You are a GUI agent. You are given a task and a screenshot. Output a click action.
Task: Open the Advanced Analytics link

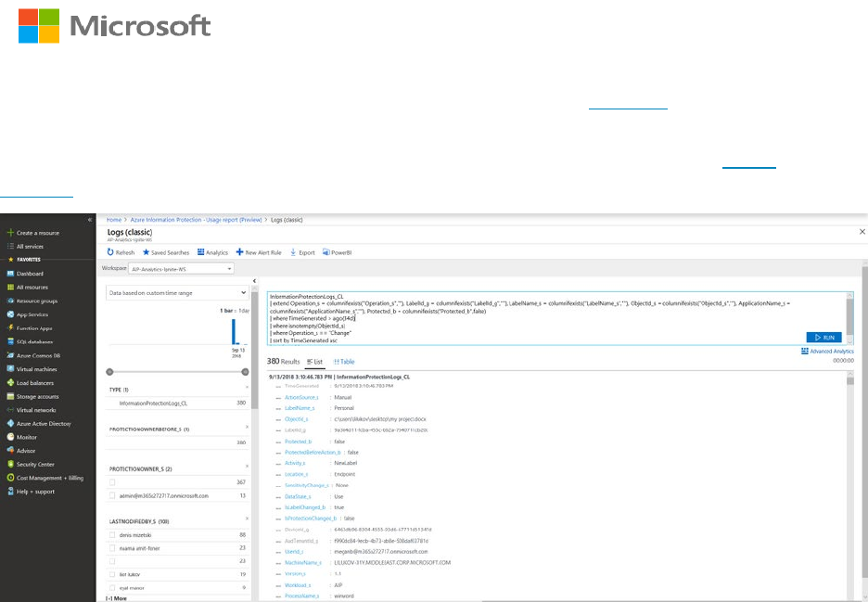coord(827,352)
